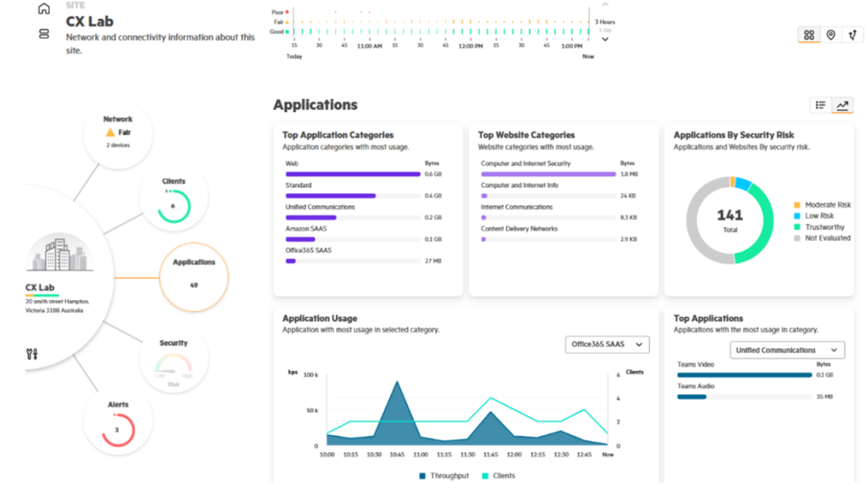Viewport: 868px width, 494px height.
Task: Open the tools icon below CX Lab address
Action: (x=31, y=354)
